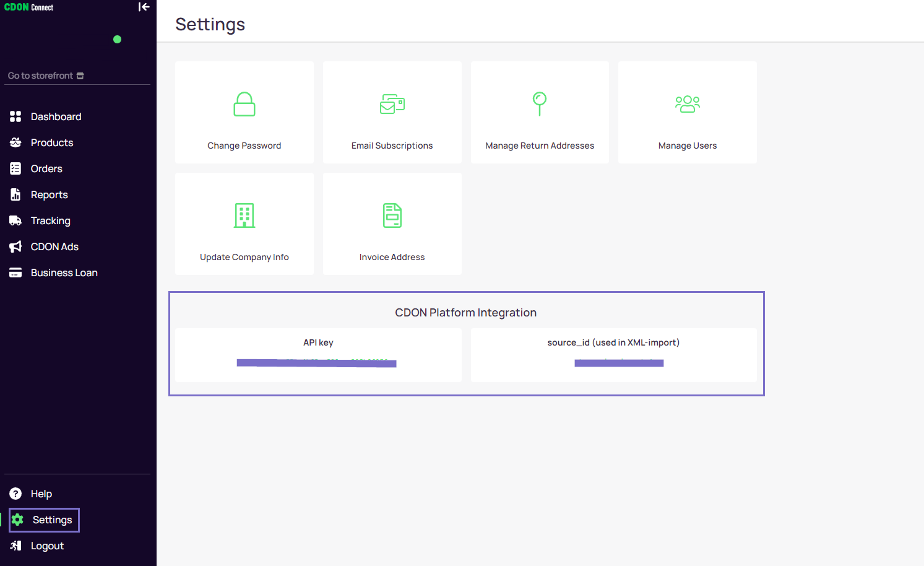Click the green Settings gear icon
This screenshot has width=924, height=566.
[18, 520]
